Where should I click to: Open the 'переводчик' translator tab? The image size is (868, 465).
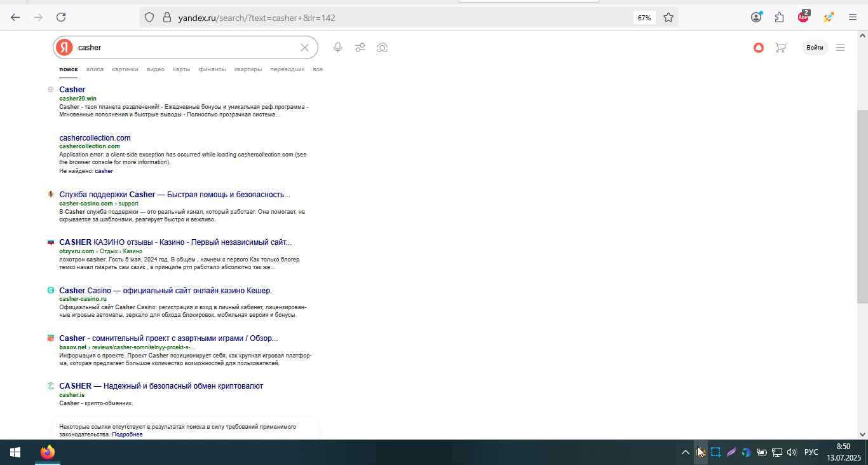[287, 69]
